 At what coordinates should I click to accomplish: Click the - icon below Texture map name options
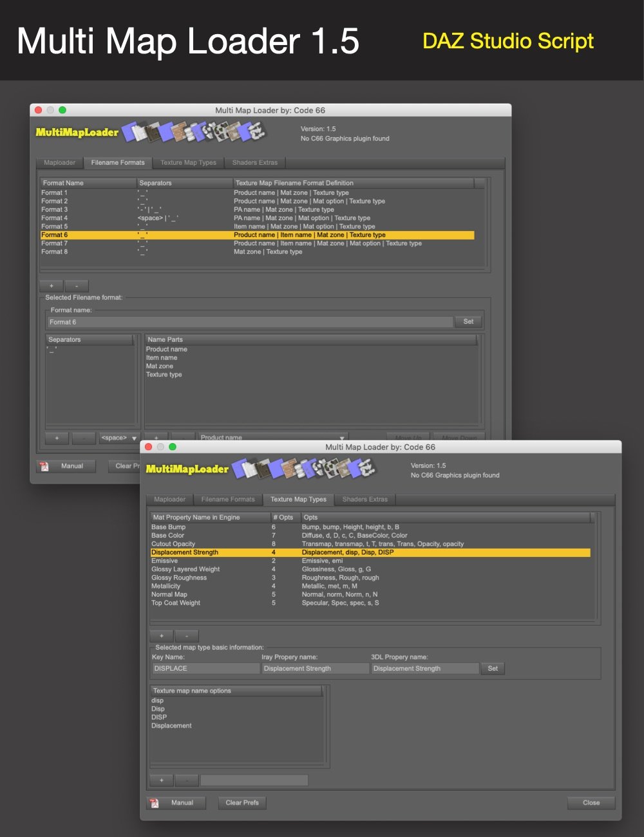pos(186,780)
